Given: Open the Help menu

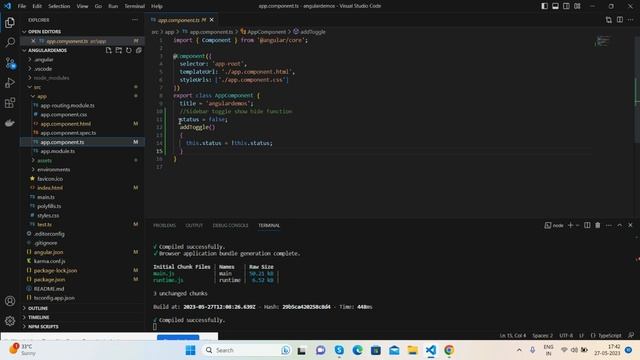Looking at the screenshot, I should coord(157,6).
